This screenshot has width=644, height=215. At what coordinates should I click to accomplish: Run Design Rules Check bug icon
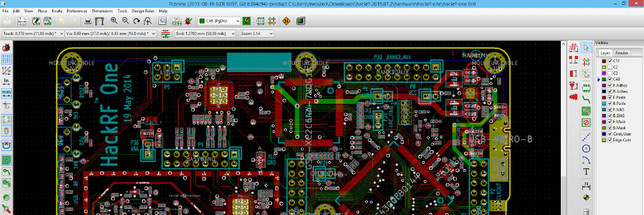pos(188,21)
